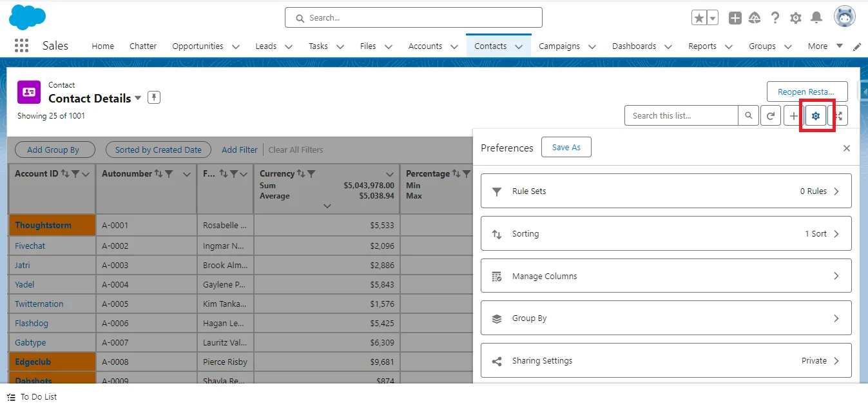Open the favorites list dropdown arrow
Screen dimensions: 868x408
[x=711, y=17]
